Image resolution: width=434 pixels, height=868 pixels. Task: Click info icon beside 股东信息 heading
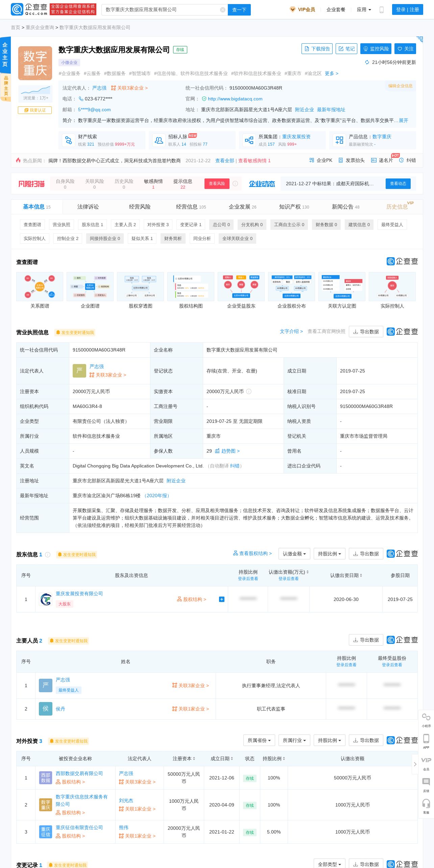48,555
